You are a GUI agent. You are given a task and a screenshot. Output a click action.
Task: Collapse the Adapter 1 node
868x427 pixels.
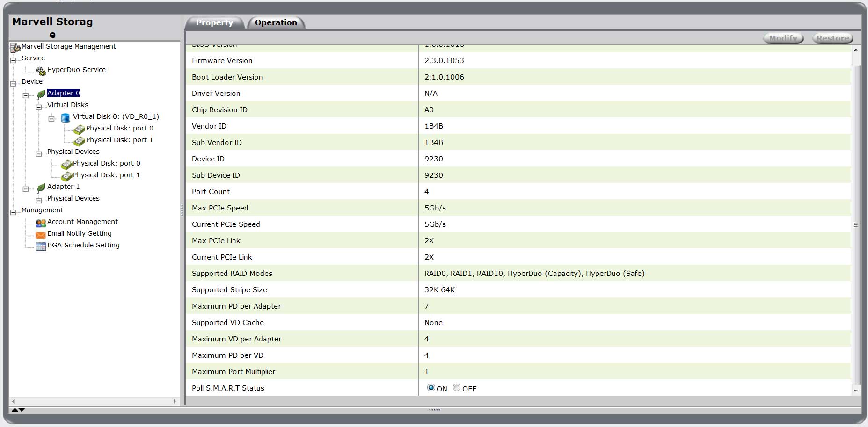[x=26, y=189]
